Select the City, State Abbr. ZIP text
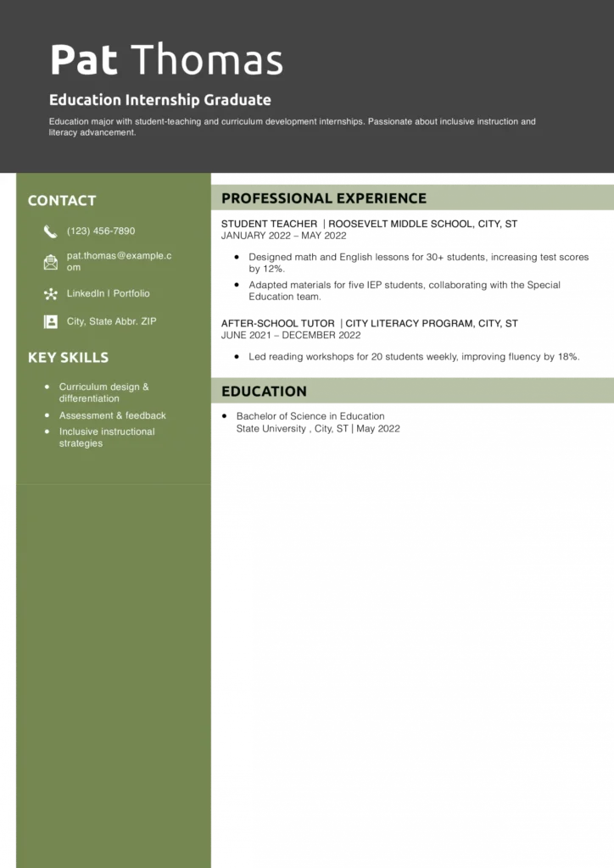This screenshot has width=614, height=868. (x=112, y=322)
